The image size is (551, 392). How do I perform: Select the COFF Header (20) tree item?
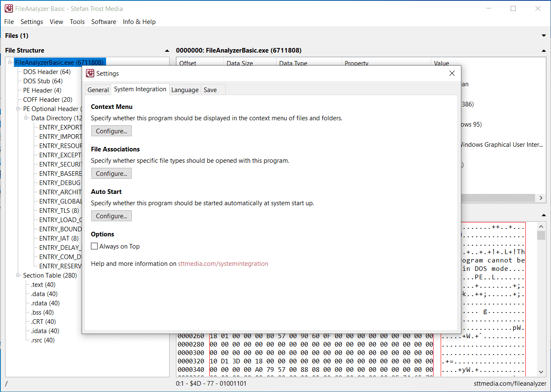[x=48, y=99]
